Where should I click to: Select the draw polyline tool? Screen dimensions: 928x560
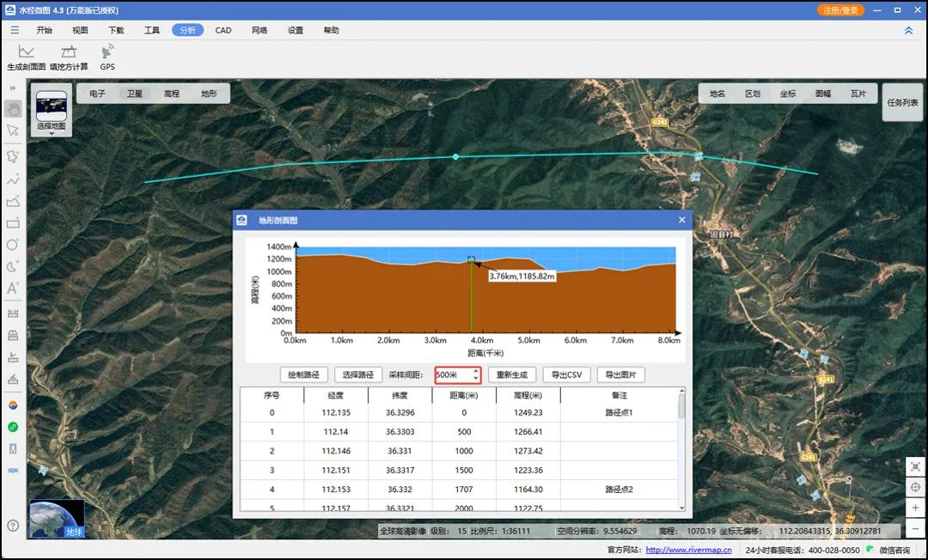click(13, 180)
